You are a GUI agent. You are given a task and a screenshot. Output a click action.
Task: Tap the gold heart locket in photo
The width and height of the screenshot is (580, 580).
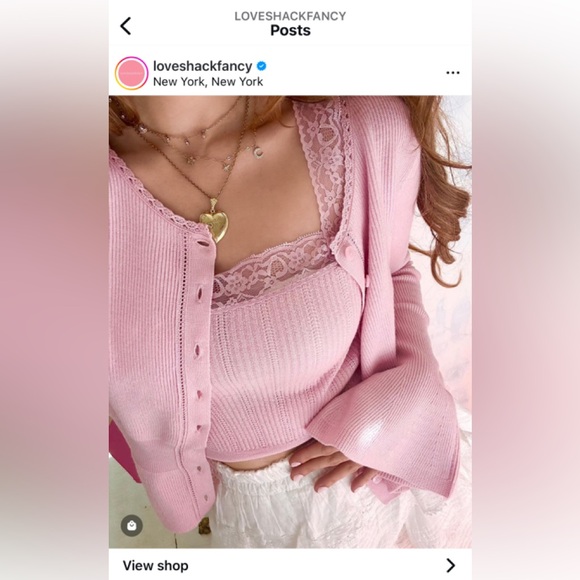[x=214, y=221]
